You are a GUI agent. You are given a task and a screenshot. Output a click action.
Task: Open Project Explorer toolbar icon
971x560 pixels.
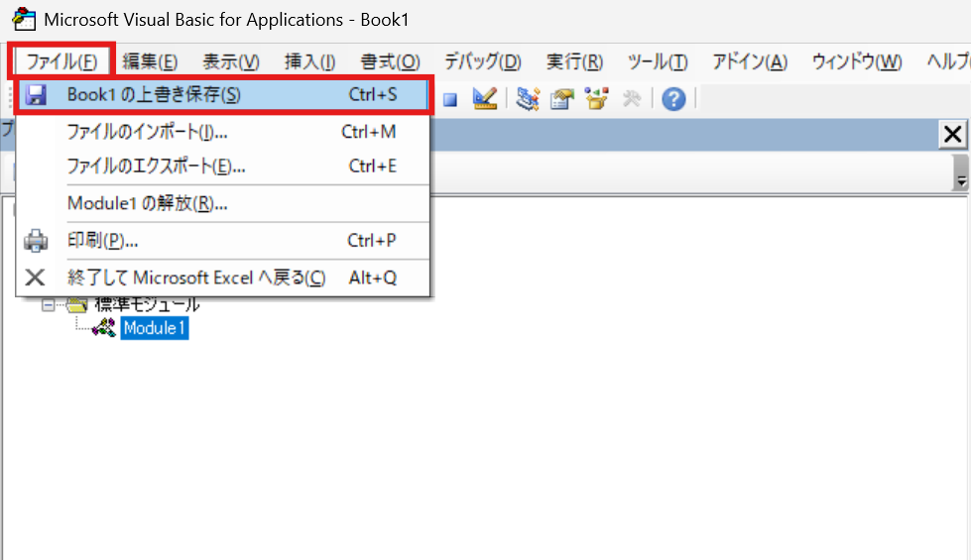click(528, 99)
